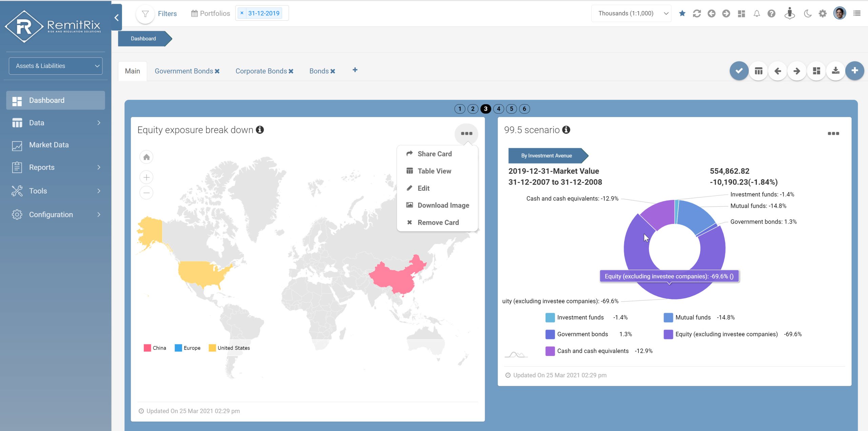Open the notifications bell
The image size is (868, 431).
pos(756,13)
